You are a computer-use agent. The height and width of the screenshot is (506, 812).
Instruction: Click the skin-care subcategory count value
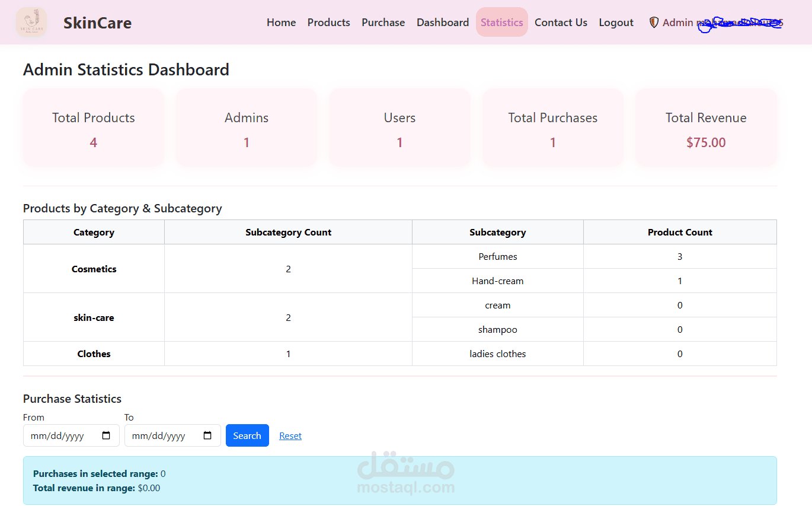[x=289, y=317]
